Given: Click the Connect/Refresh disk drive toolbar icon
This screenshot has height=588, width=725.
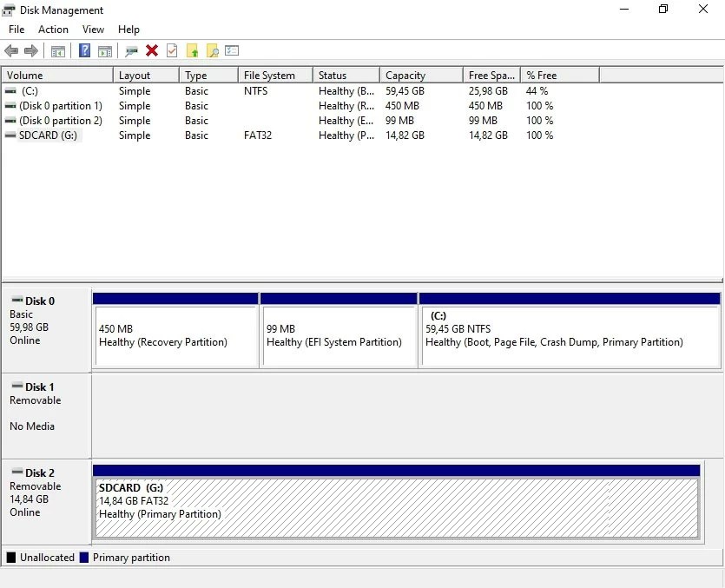Looking at the screenshot, I should pos(131,51).
